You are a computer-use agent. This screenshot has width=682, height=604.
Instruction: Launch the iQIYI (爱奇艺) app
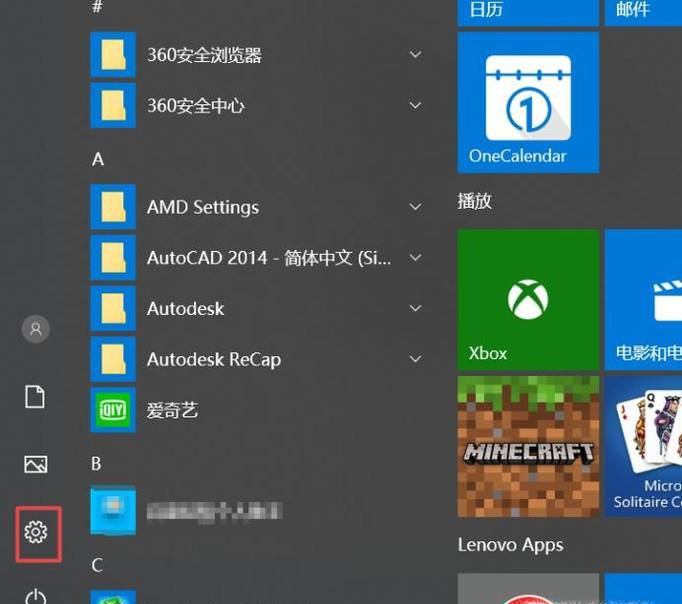click(x=172, y=410)
